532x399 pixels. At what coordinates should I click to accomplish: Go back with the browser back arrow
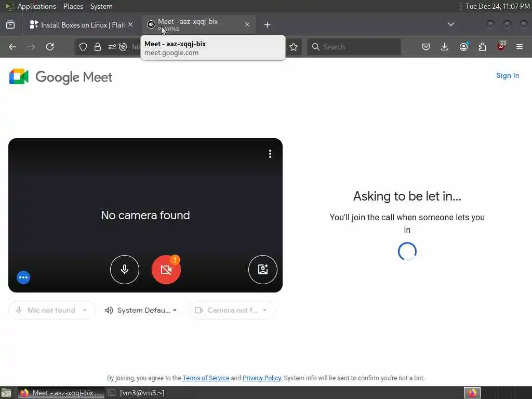click(x=12, y=47)
